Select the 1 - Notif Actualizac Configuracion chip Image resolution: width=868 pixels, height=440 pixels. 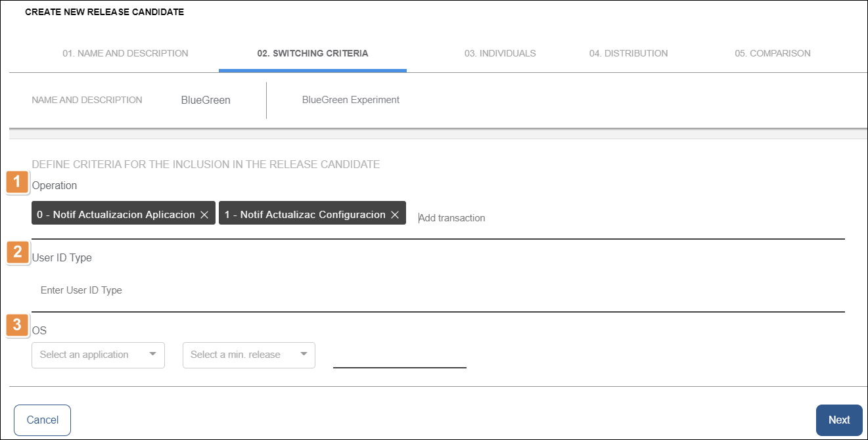(304, 215)
